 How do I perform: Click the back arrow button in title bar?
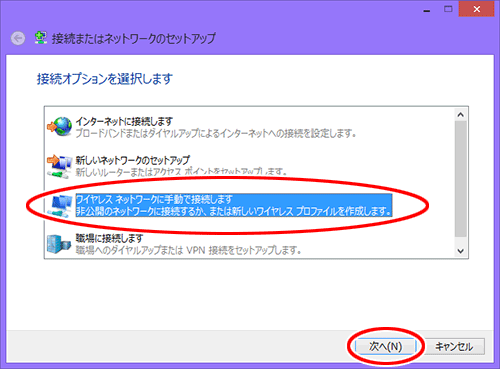[x=18, y=38]
